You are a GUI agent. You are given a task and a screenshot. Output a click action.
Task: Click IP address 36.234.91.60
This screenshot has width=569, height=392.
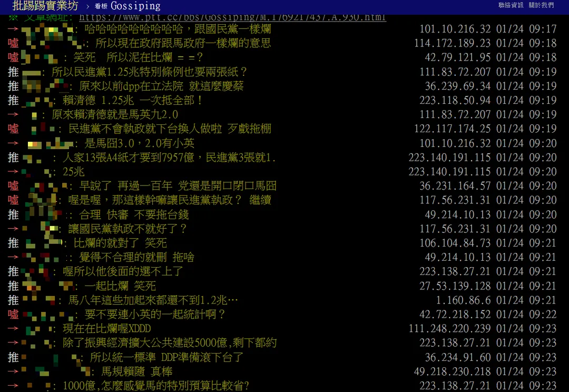click(458, 358)
